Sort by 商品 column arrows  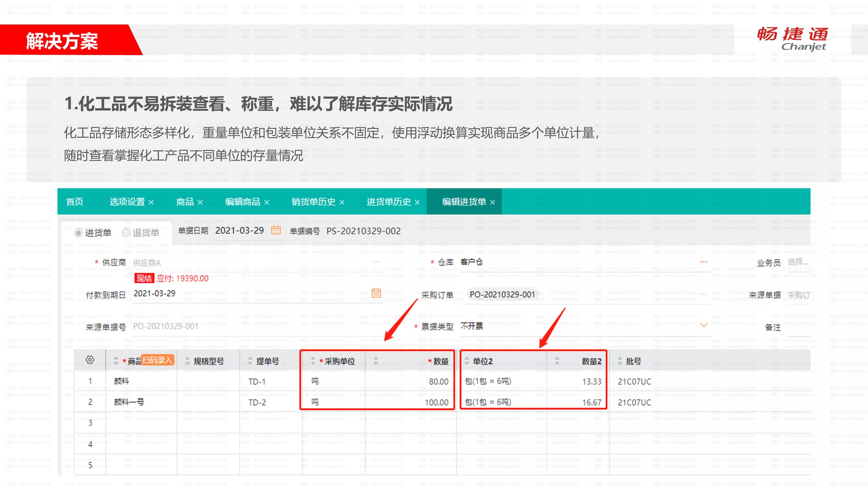tap(116, 361)
